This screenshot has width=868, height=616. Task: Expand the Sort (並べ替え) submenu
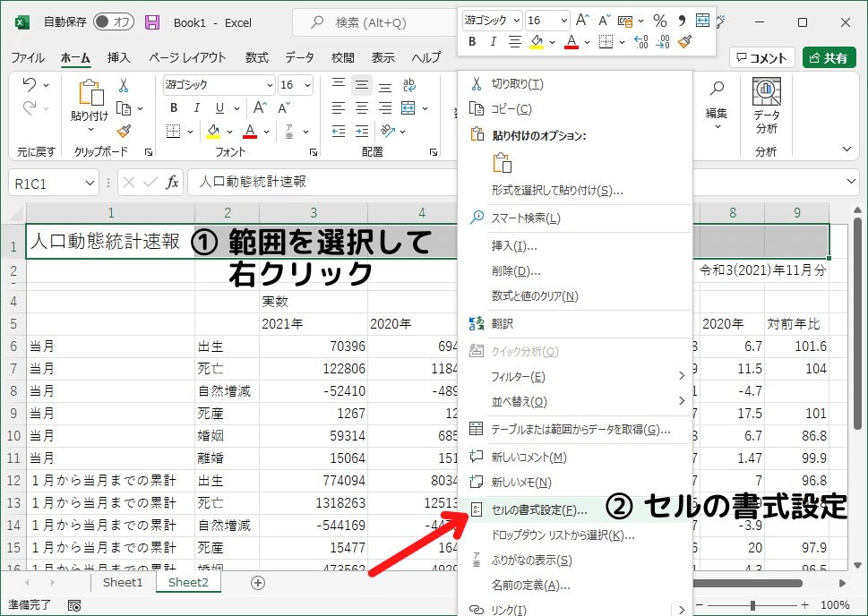575,402
